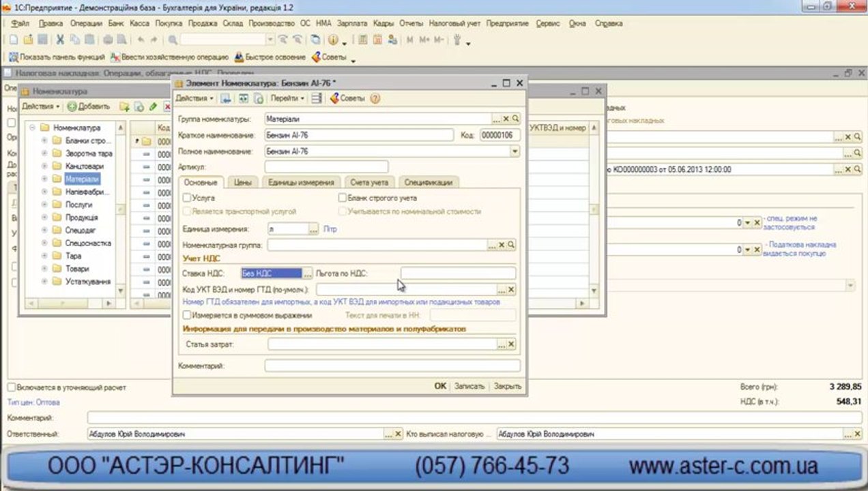The height and width of the screenshot is (491, 868).
Task: Click Быстрое освоение toolbar button
Action: coord(270,57)
